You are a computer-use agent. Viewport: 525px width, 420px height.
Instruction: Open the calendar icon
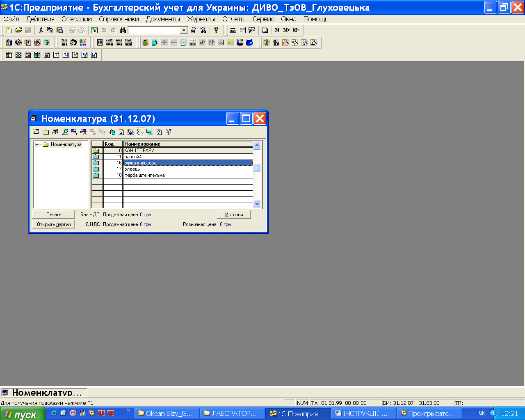pos(242,30)
